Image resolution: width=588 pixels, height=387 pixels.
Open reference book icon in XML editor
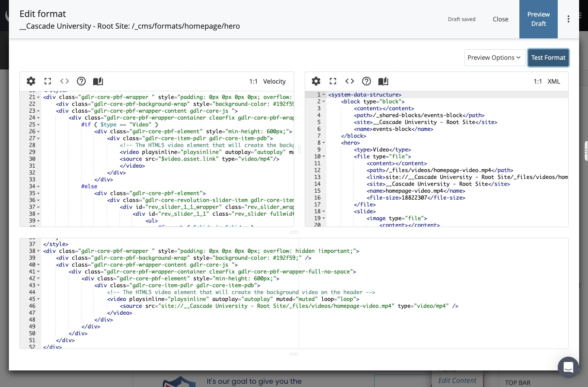(x=383, y=81)
